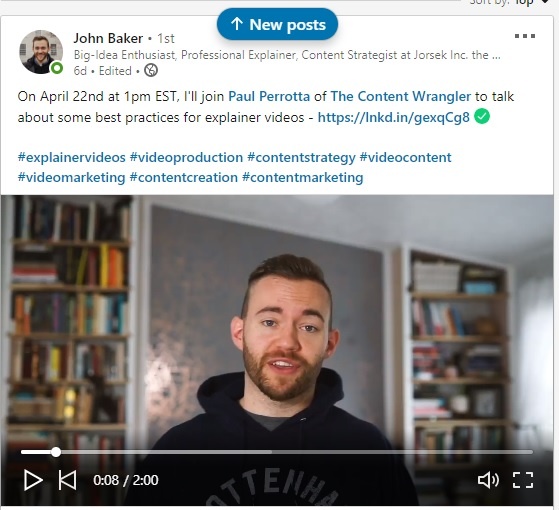Open the #videomarketing hashtag
This screenshot has height=510, width=559.
[71, 177]
